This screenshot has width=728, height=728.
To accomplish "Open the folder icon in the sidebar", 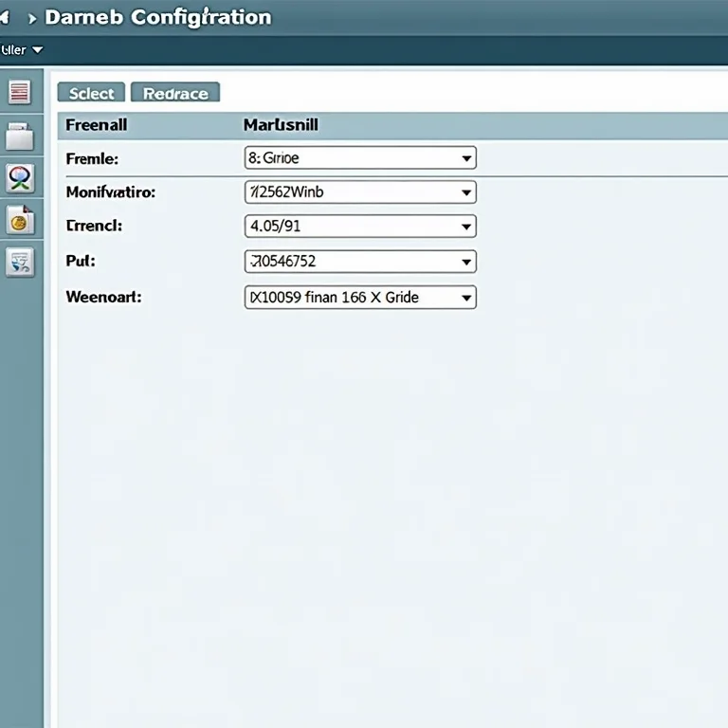I will pos(20,136).
